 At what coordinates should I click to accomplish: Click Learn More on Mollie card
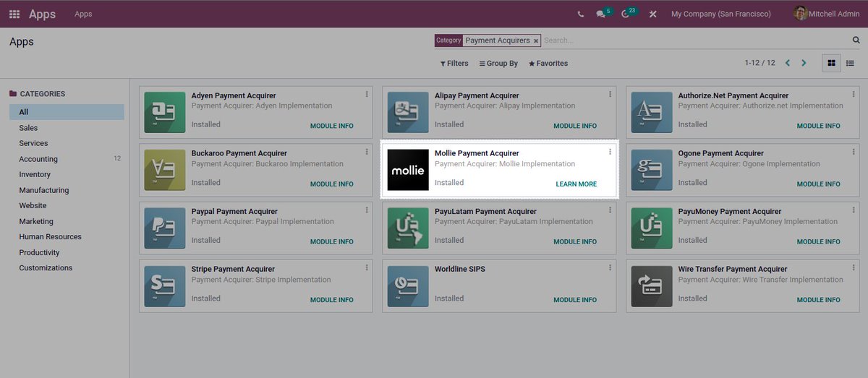[x=576, y=184]
